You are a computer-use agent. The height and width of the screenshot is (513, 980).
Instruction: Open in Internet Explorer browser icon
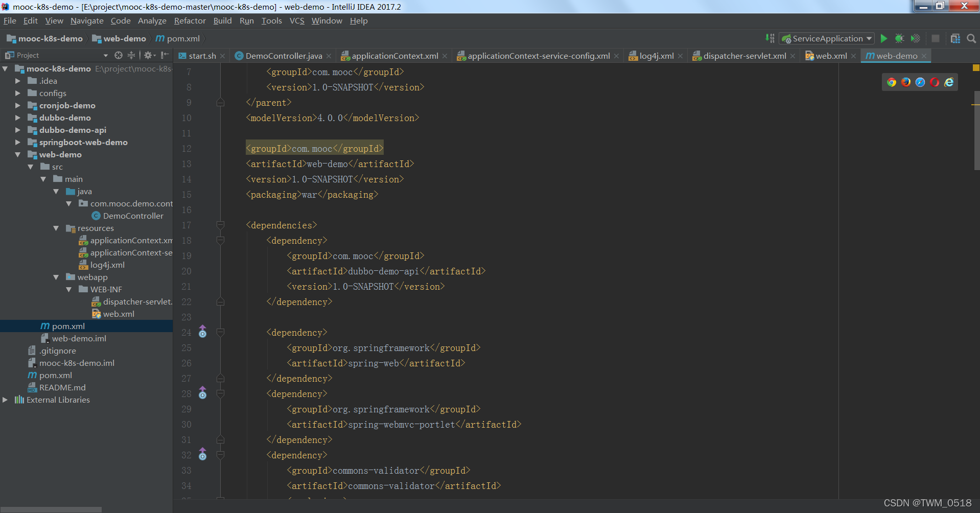pos(949,82)
